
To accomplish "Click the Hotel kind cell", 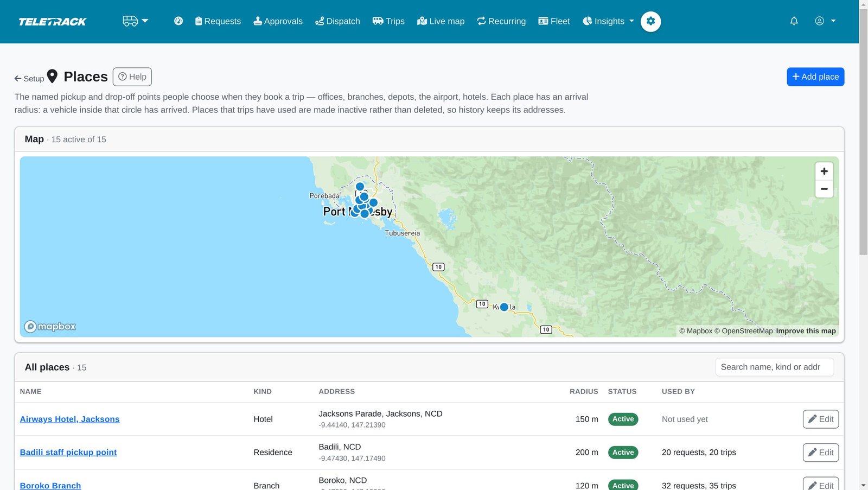I will tap(263, 419).
